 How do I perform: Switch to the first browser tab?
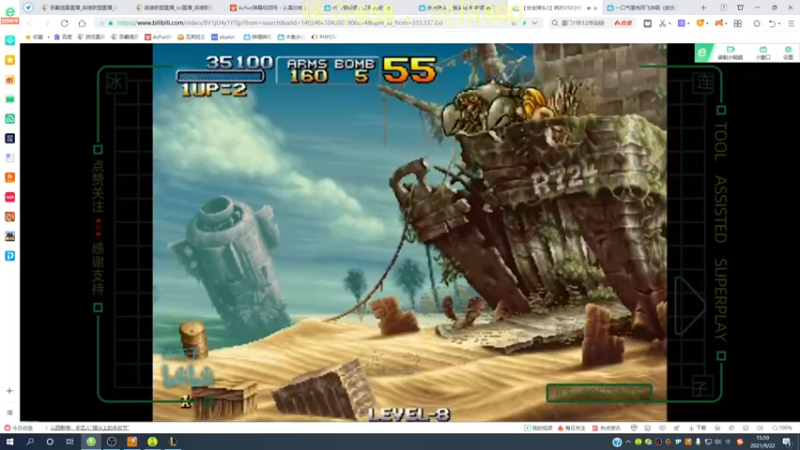click(82, 8)
